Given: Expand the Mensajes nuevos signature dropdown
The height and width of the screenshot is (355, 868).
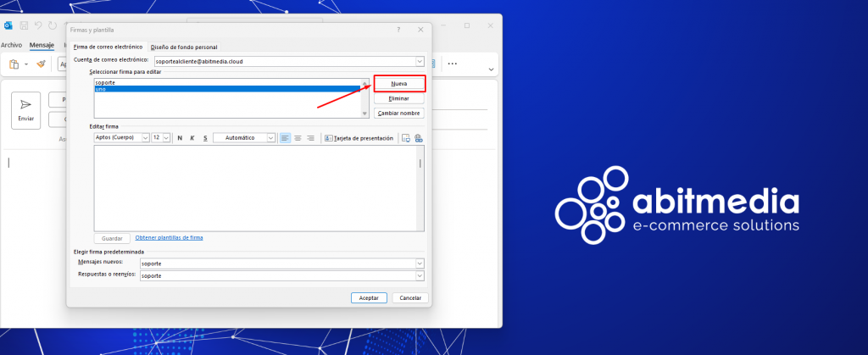Looking at the screenshot, I should [420, 263].
